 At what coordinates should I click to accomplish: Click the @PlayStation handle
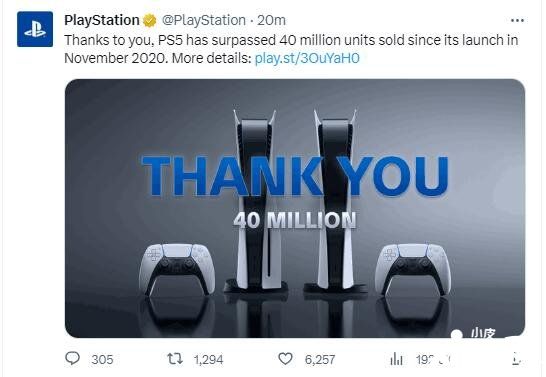click(x=204, y=20)
